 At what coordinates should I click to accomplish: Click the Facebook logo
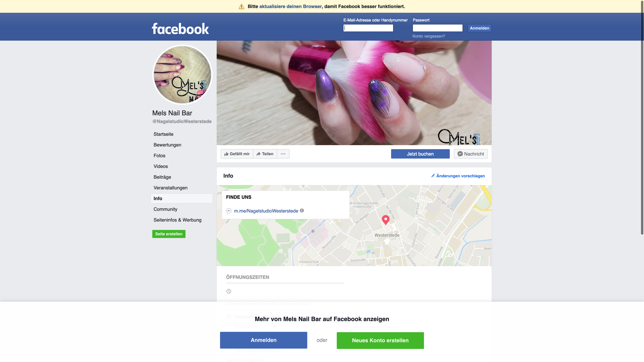coord(180,29)
